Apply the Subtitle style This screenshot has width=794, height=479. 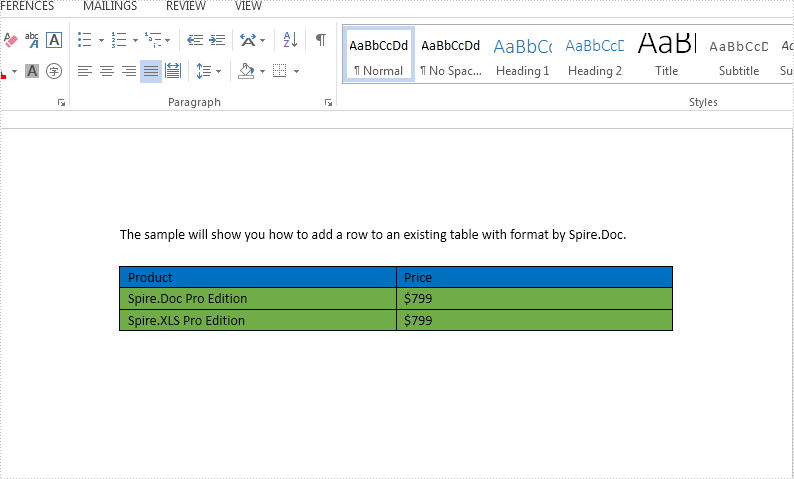pos(739,54)
